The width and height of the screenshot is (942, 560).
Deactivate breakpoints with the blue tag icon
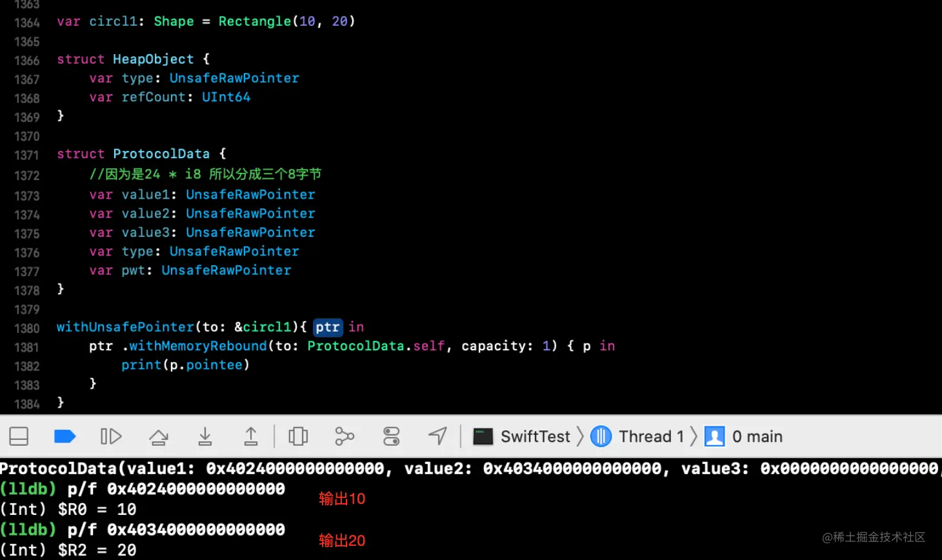(65, 437)
